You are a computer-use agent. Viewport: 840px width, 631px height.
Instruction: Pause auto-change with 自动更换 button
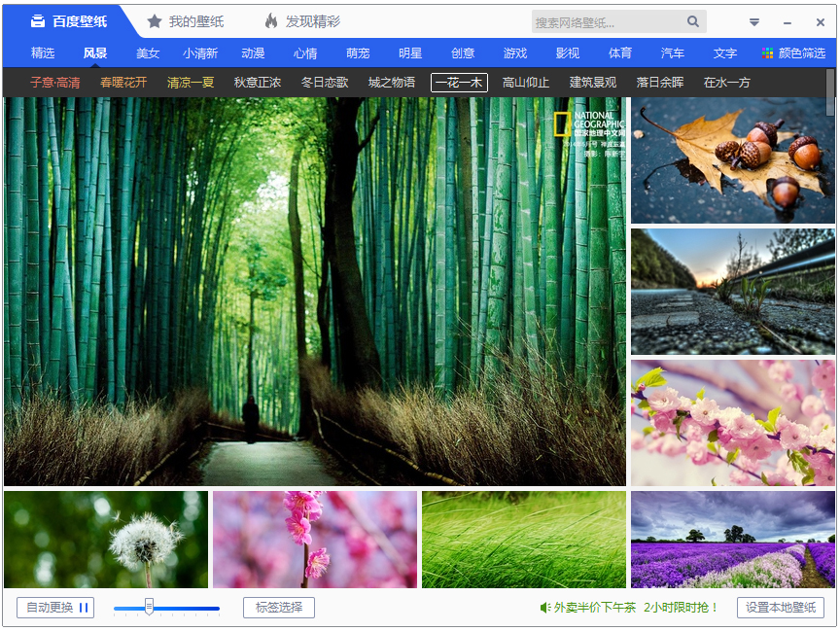(x=55, y=608)
